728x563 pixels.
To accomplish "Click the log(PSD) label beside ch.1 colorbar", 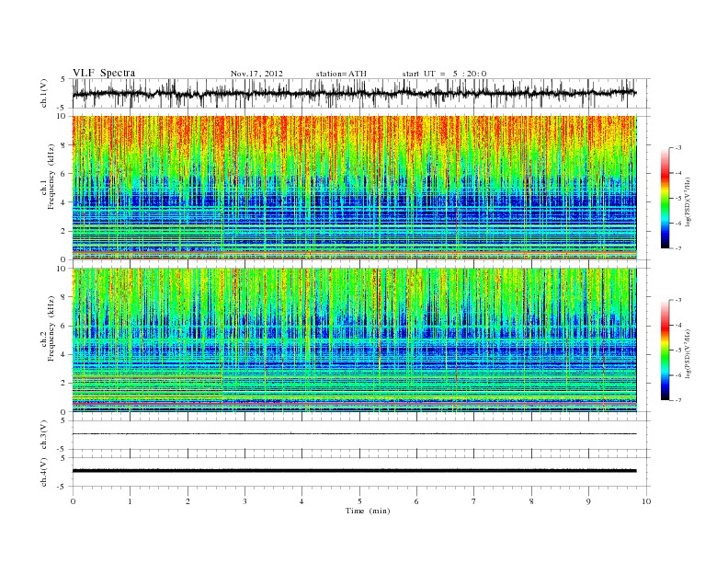I will click(x=690, y=202).
